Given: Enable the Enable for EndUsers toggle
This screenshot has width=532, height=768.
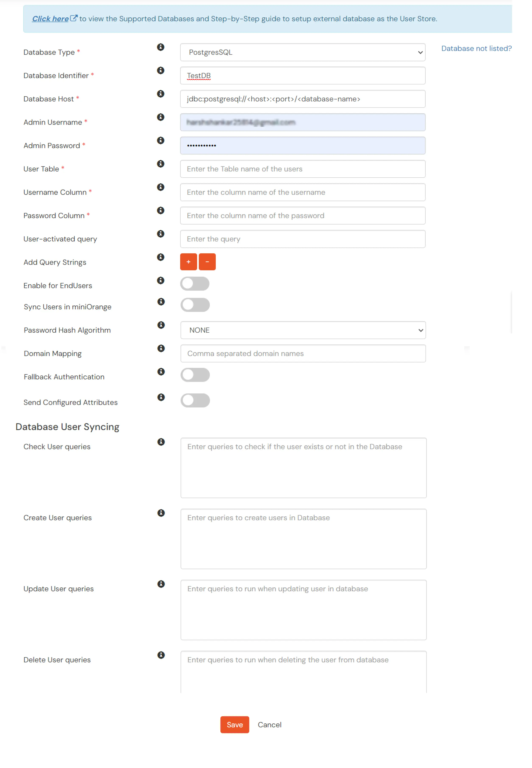Looking at the screenshot, I should coord(195,284).
